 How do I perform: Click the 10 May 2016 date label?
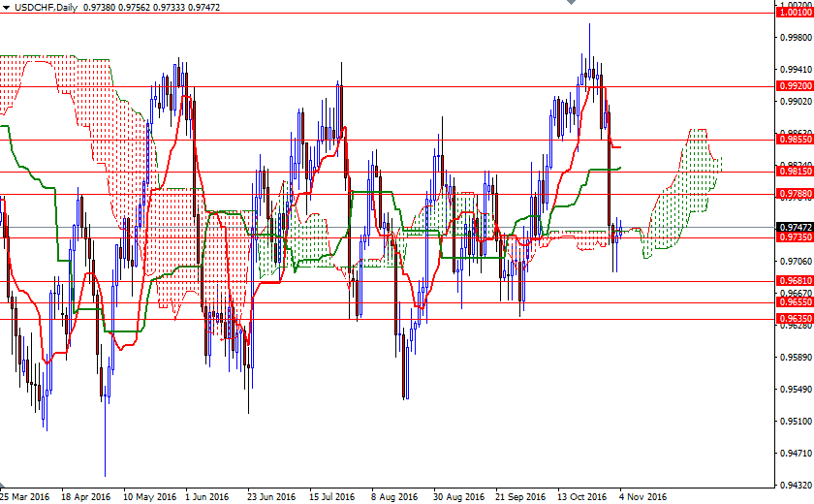coord(148,497)
